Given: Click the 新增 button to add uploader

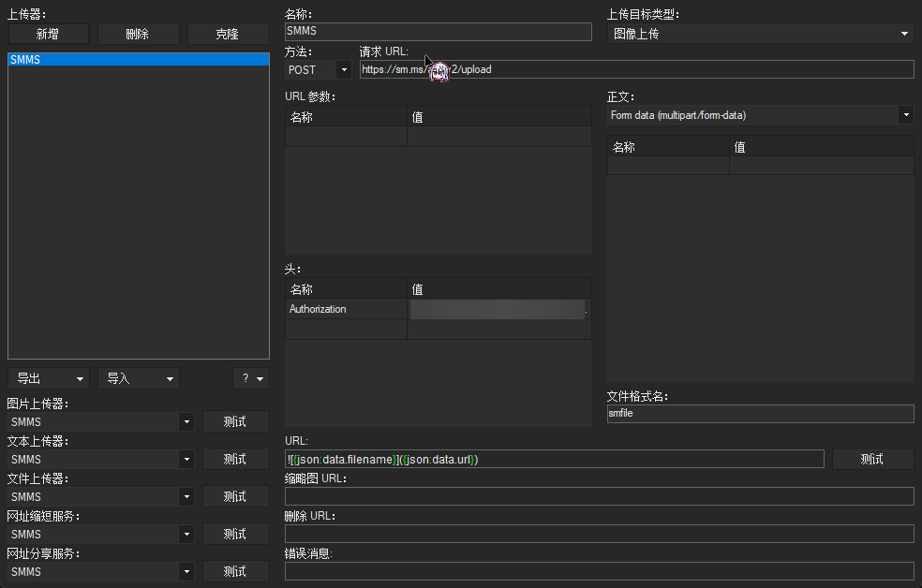Looking at the screenshot, I should point(48,34).
